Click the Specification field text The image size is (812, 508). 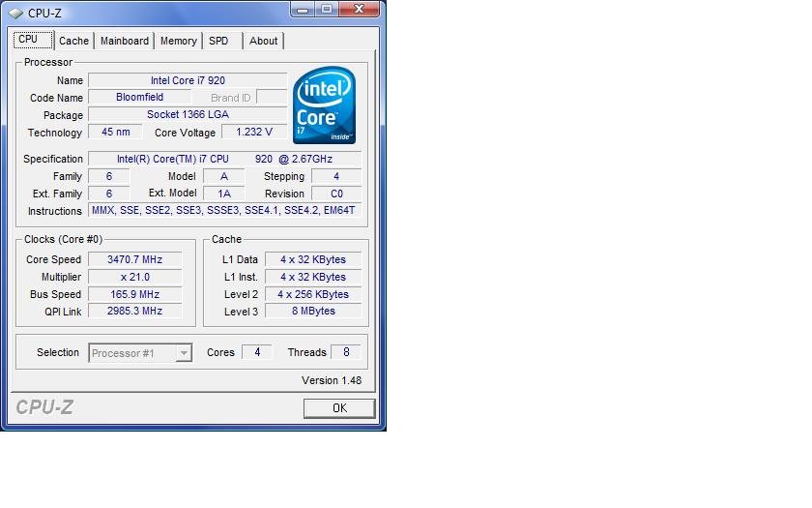point(224,159)
